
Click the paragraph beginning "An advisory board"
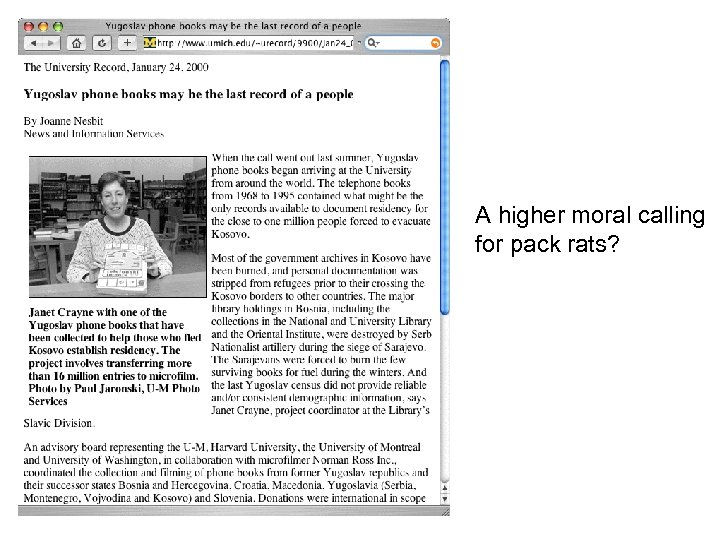[226, 472]
